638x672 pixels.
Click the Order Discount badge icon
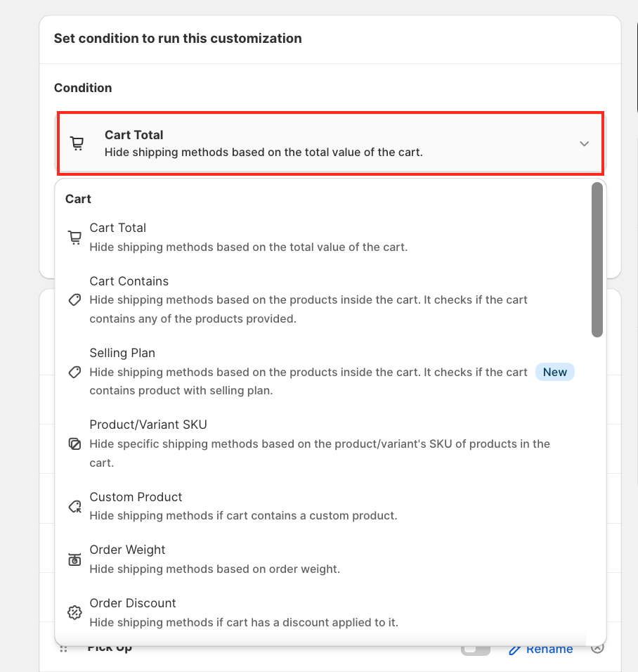[74, 612]
